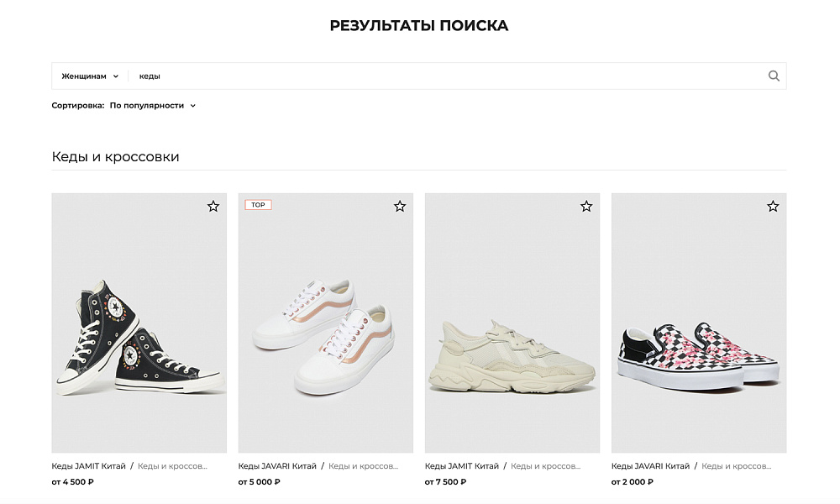The image size is (840, 504).
Task: Click the search magnifier icon
Action: click(x=772, y=76)
